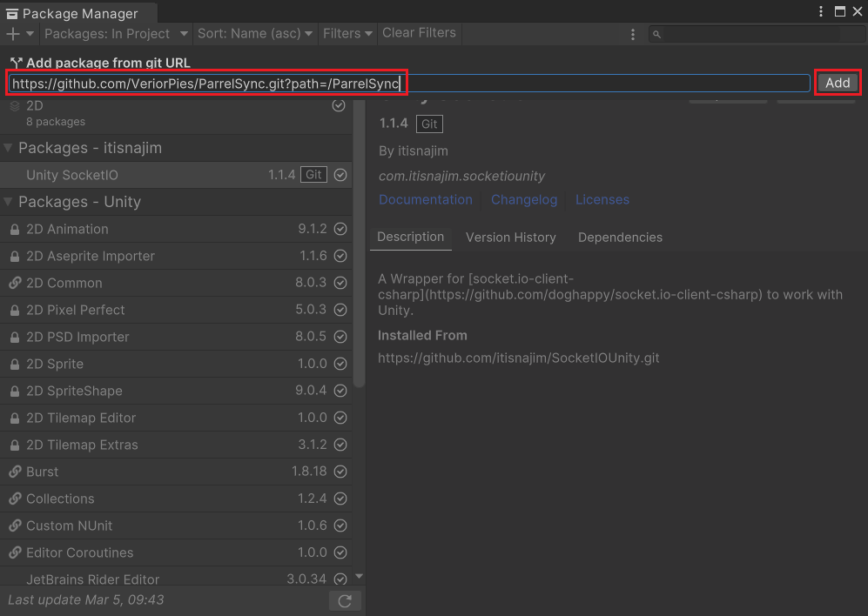Open the Filters dropdown
Screen dimensions: 868x616
point(347,34)
